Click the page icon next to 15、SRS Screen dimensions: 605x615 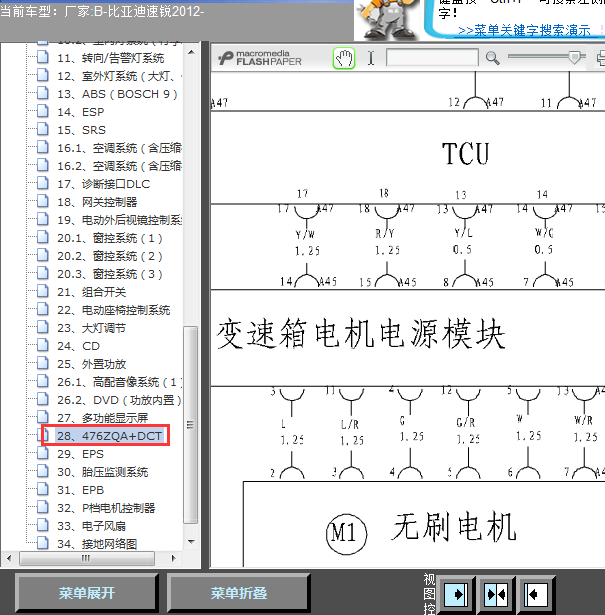pos(43,129)
